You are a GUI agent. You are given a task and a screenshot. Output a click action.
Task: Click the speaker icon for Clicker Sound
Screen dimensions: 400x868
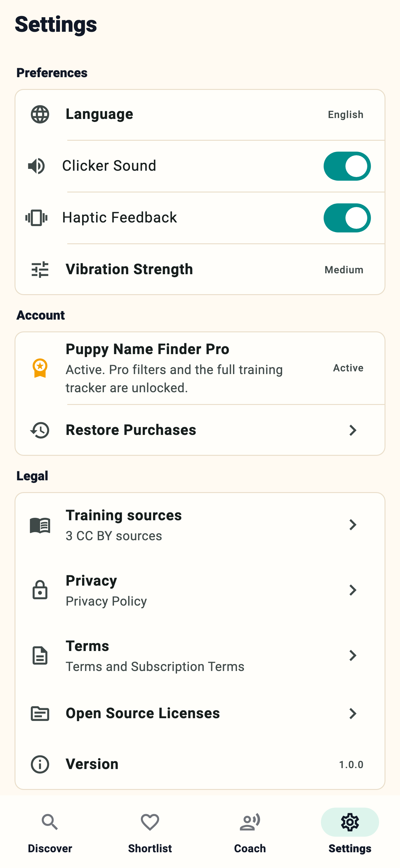[36, 166]
